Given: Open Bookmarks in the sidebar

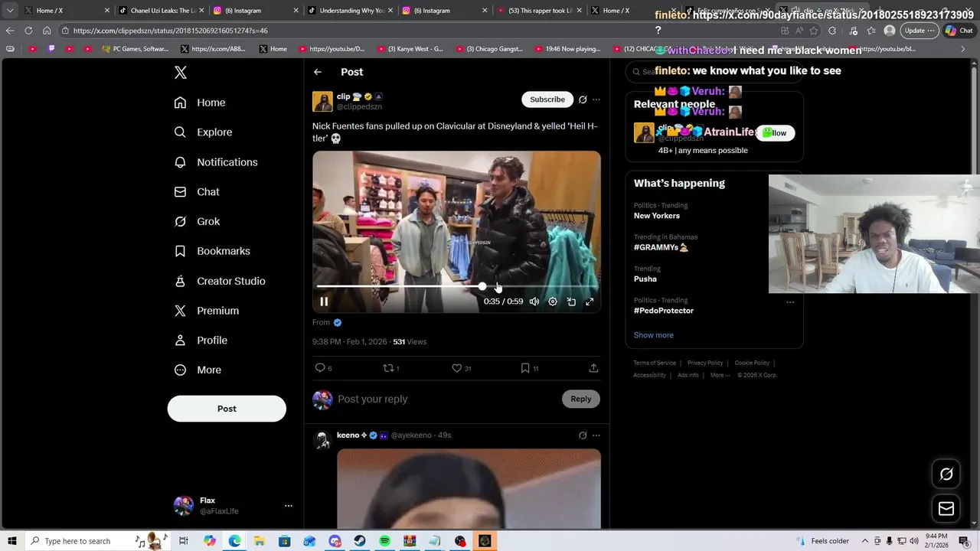Looking at the screenshot, I should pyautogui.click(x=212, y=251).
